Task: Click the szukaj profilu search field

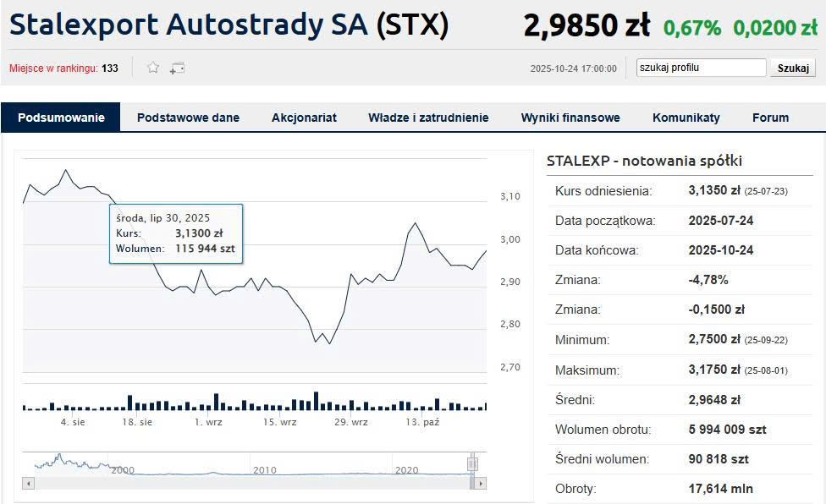Action: tap(701, 68)
